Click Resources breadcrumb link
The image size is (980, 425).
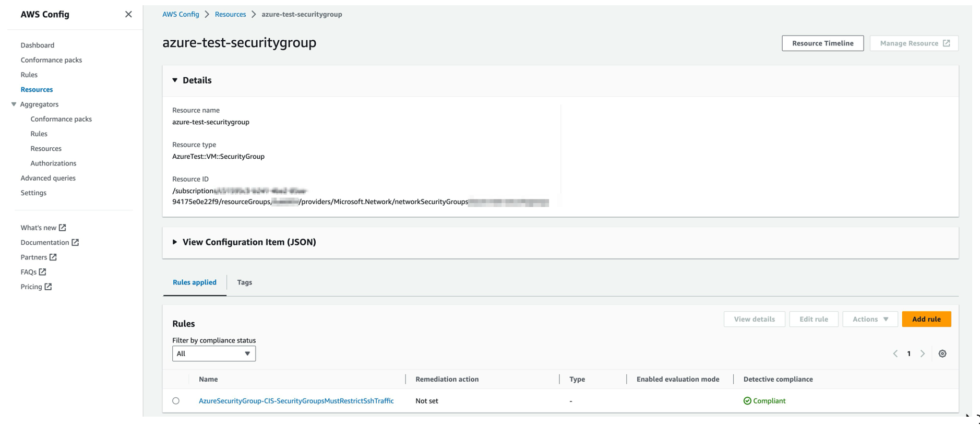click(230, 14)
